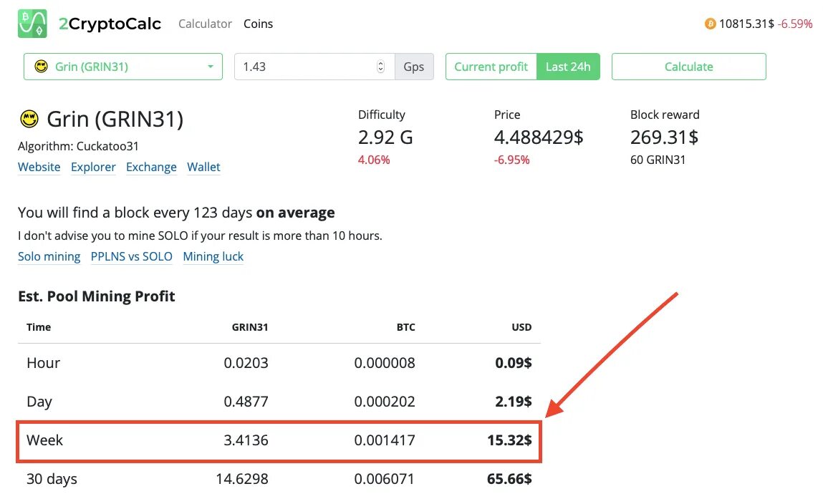Click the Day USD value 2.19$
This screenshot has height=504, width=823.
click(x=514, y=402)
